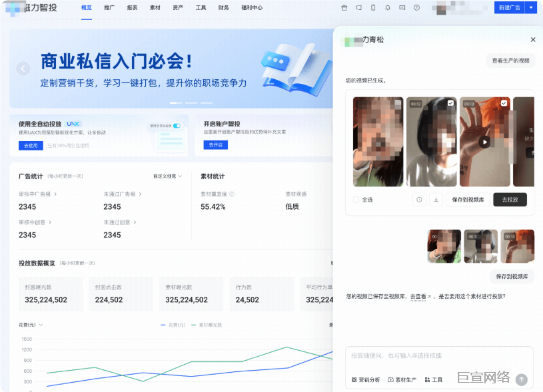Viewport: 543px width, 392px height.
Task: Open the 工具 menu in top navigation
Action: [201, 7]
